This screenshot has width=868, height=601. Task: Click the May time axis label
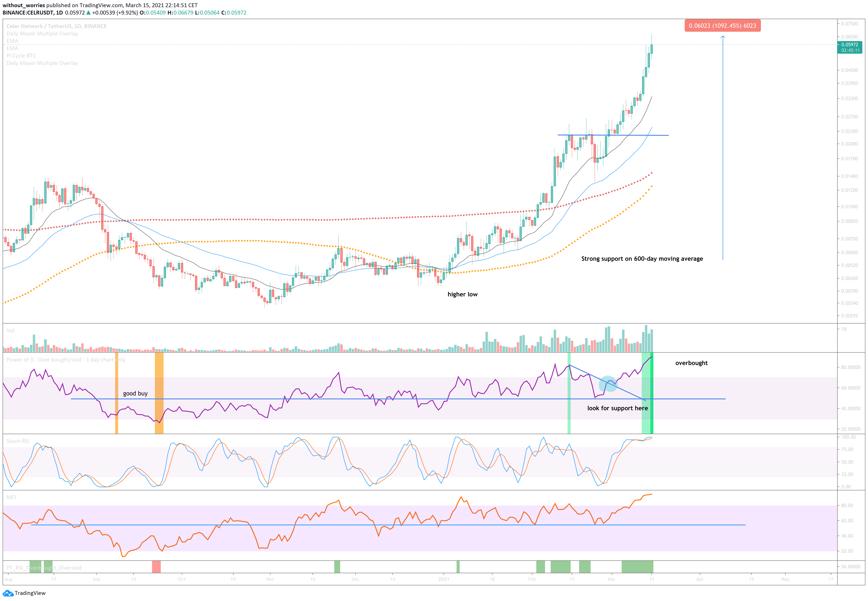(785, 579)
